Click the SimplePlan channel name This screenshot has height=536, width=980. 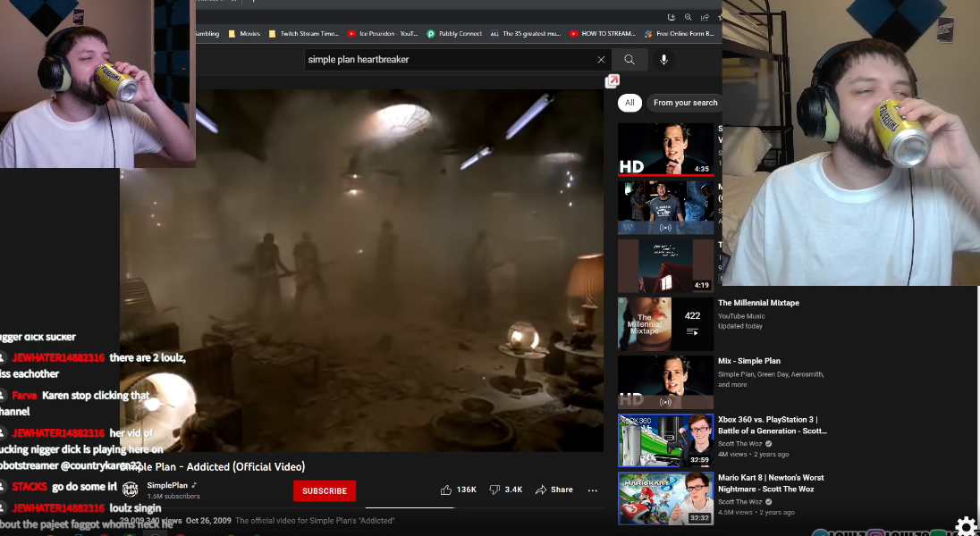pyautogui.click(x=167, y=485)
